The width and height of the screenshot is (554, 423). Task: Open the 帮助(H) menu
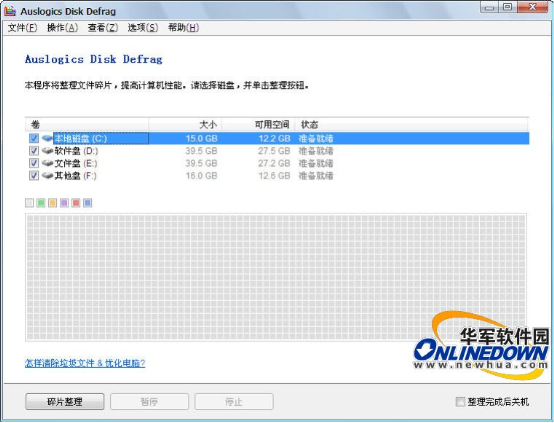click(x=183, y=28)
